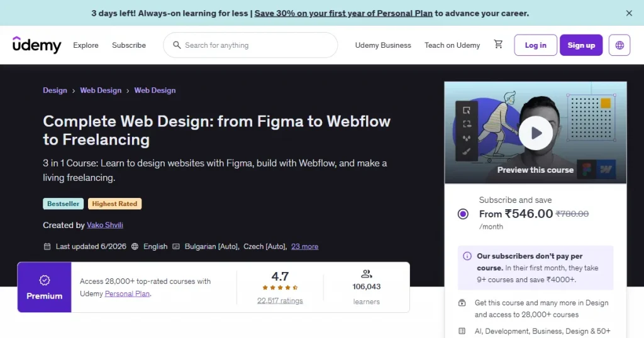Click the Premium badge icon

coord(45,280)
